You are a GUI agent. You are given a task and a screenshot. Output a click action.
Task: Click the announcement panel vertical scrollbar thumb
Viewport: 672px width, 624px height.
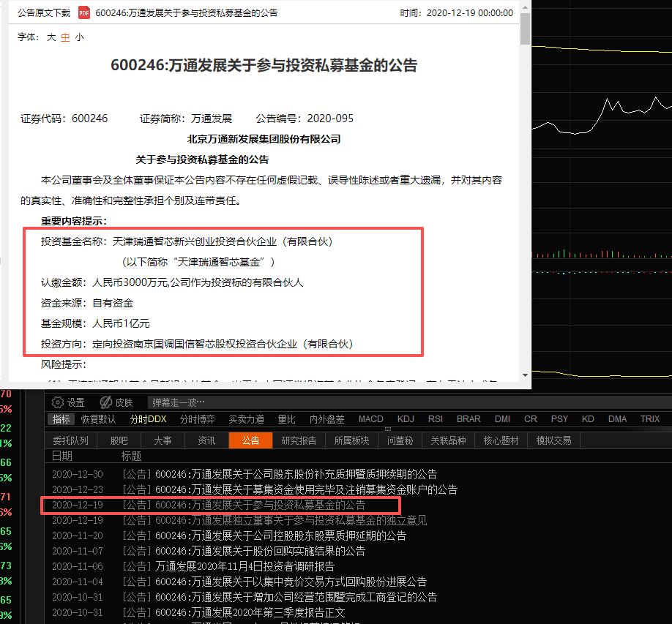525,29
